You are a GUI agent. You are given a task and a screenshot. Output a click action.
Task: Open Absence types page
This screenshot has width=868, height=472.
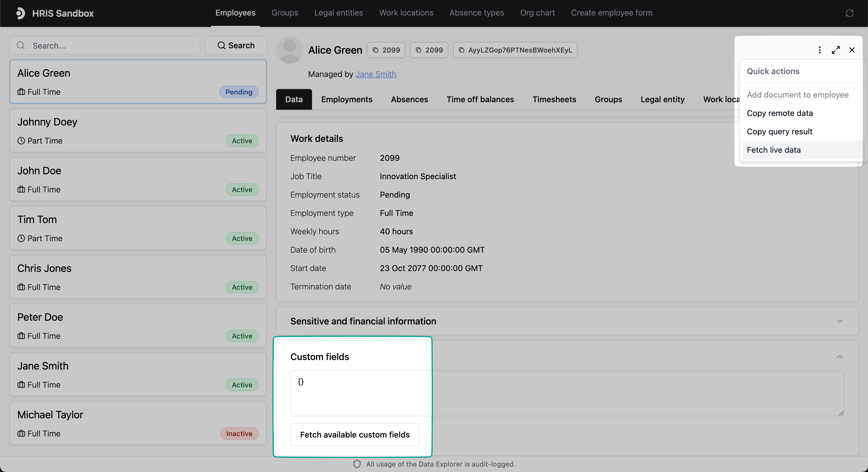[476, 13]
